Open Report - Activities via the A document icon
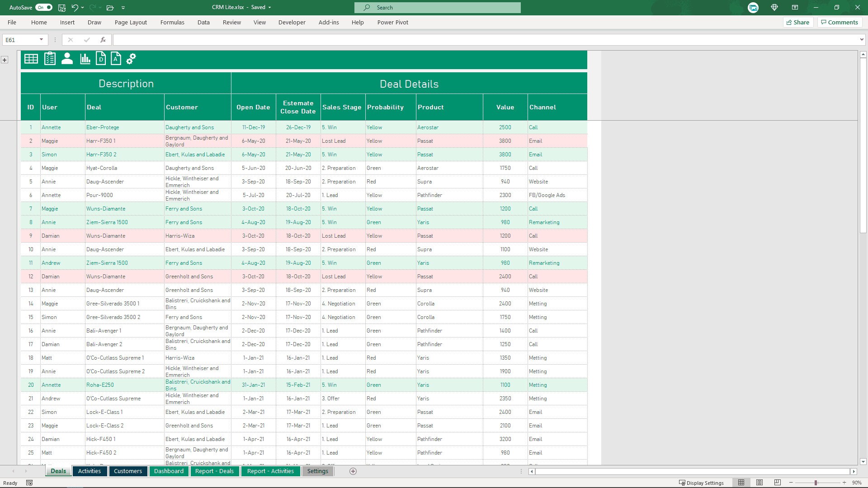Screen dimensions: 868x488 [116, 59]
